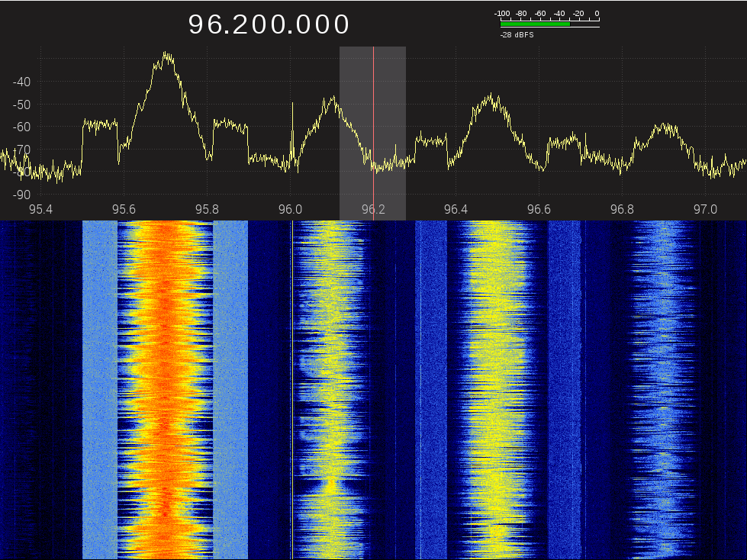Click the white center tuning line at 96.2
The height and width of the screenshot is (560, 747).
(373, 114)
